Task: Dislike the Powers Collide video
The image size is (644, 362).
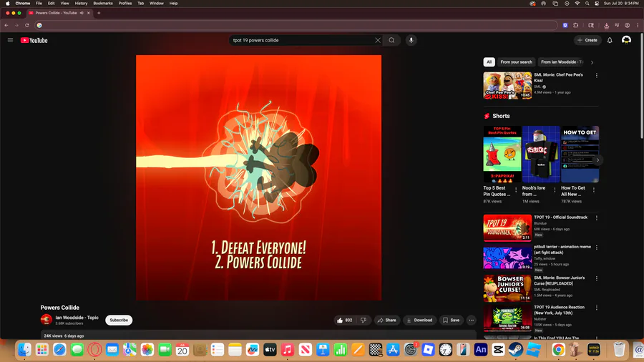Action: pyautogui.click(x=364, y=320)
